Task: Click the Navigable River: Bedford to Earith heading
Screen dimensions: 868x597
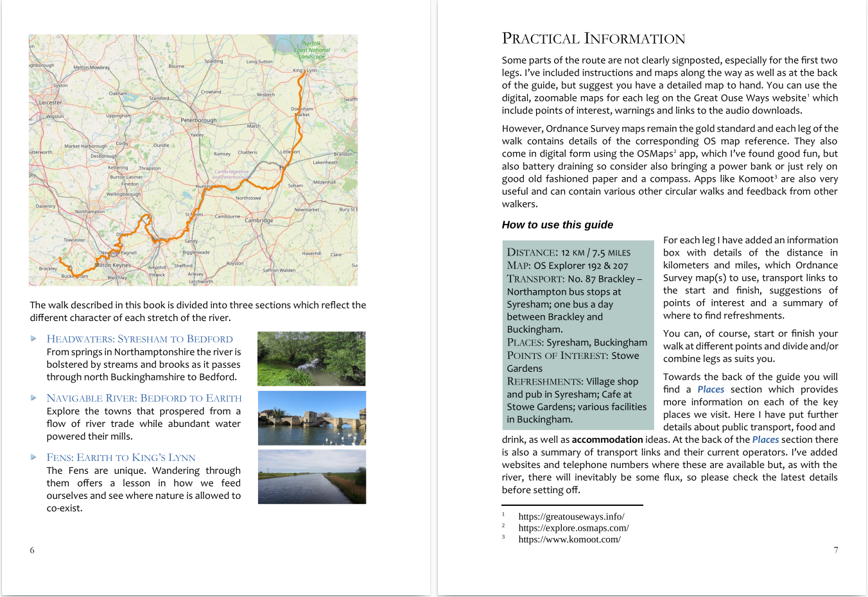Action: point(144,398)
